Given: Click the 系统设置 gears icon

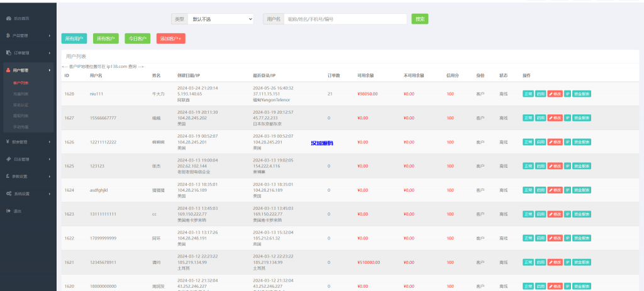Looking at the screenshot, I should click(7, 194).
